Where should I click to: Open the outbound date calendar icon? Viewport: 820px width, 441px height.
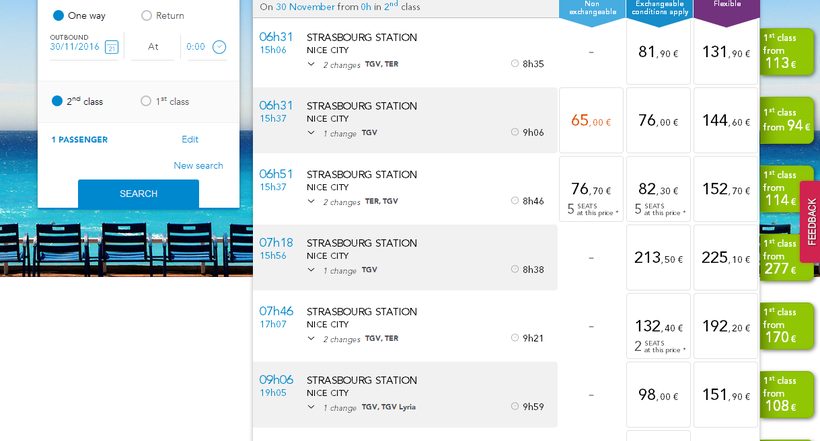coord(112,47)
